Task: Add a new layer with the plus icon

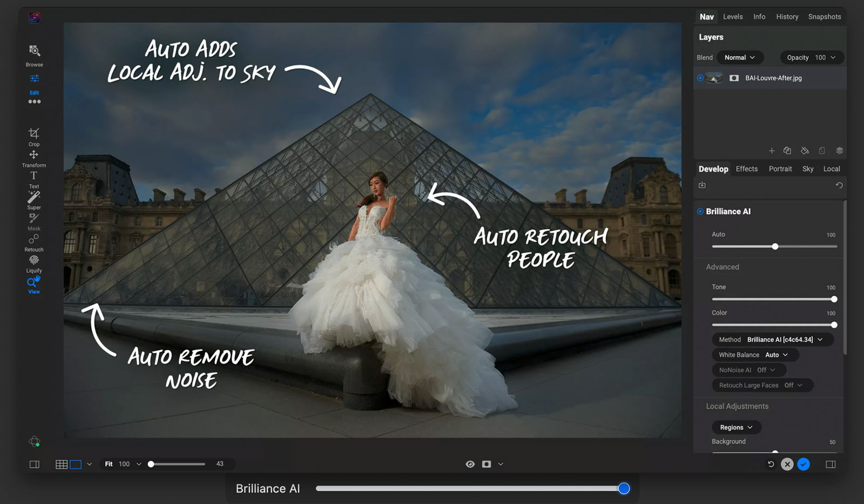Action: (x=771, y=151)
